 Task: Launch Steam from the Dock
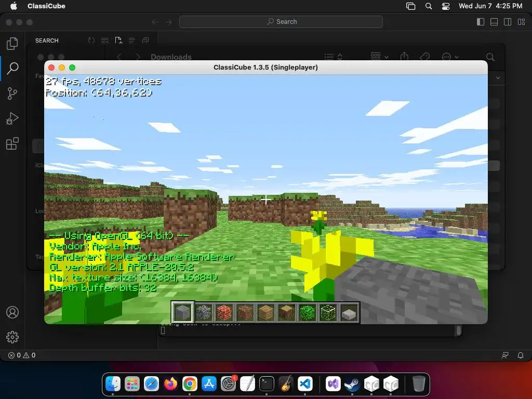pos(352,384)
